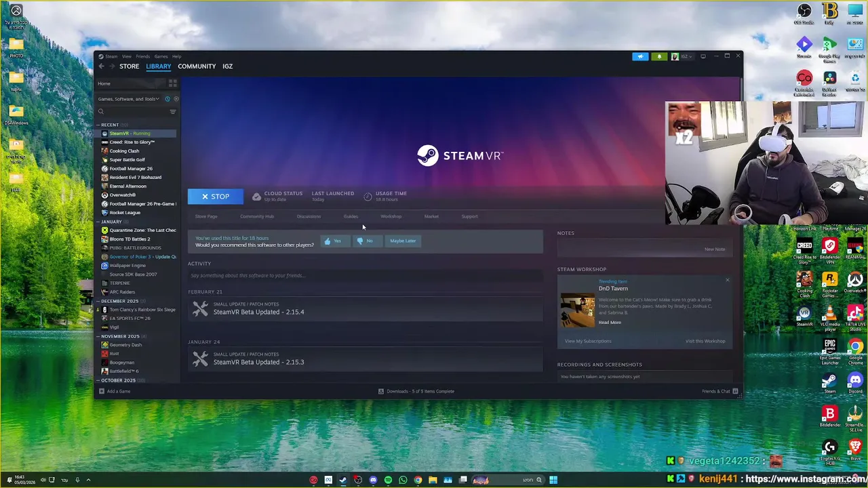Click the activity status input field
This screenshot has width=868, height=488.
[365, 276]
